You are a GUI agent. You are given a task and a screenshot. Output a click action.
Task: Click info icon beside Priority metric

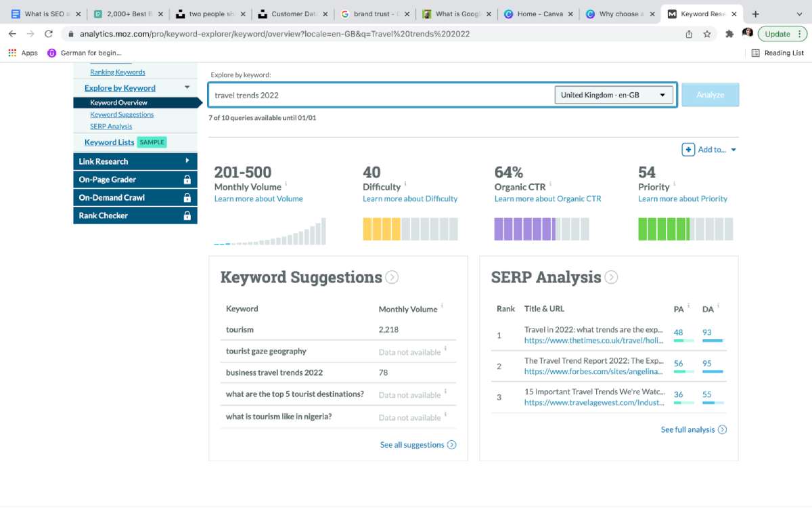674,184
